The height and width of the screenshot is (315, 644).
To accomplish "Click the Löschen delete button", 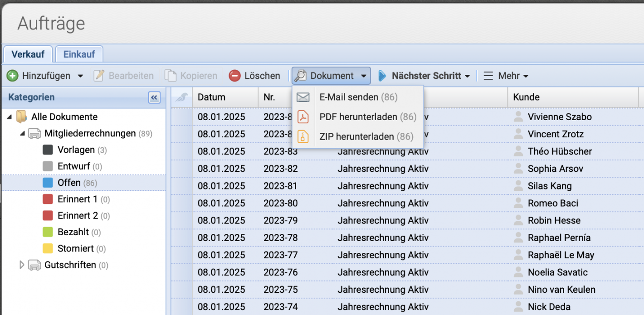I will coord(254,76).
